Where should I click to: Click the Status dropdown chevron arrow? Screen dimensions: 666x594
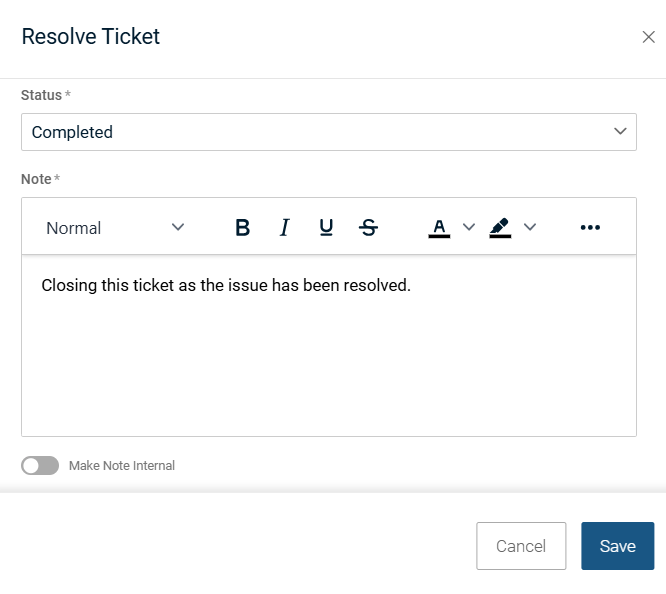tap(620, 131)
